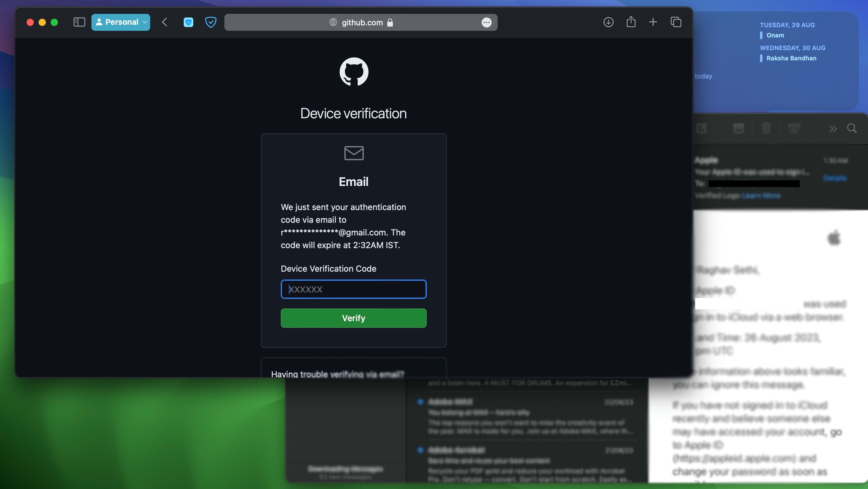Select the Raksha Bandhan calendar event
Screen dimensions: 868x489
click(x=791, y=58)
